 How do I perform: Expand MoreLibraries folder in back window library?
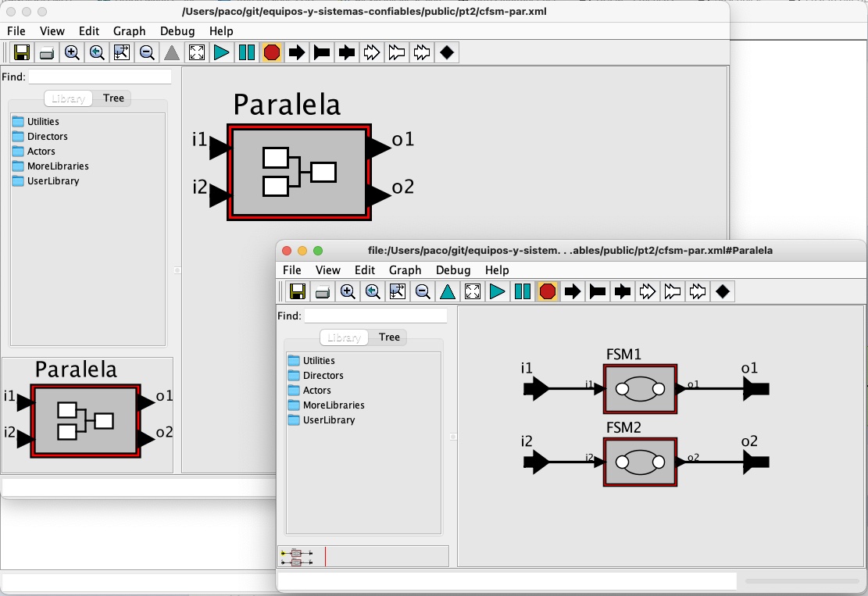pos(51,166)
